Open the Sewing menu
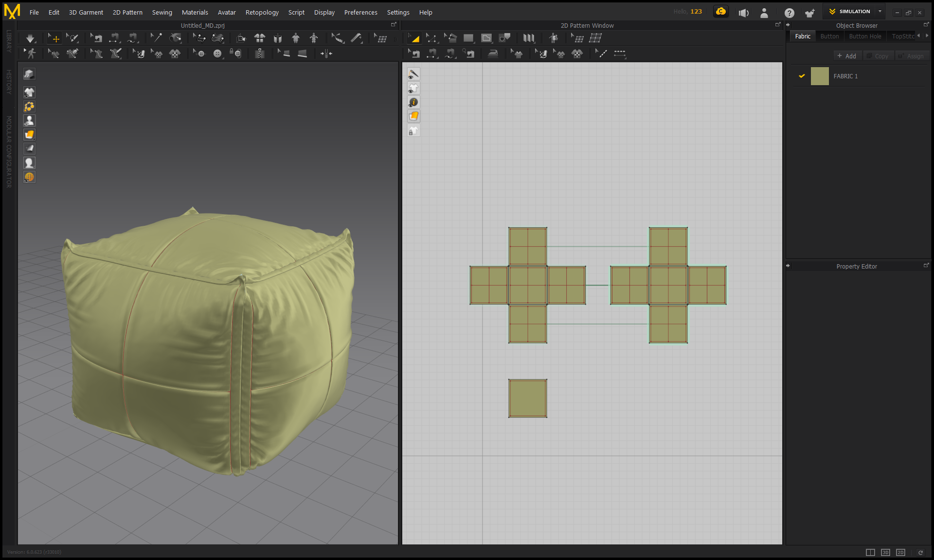 (x=162, y=13)
